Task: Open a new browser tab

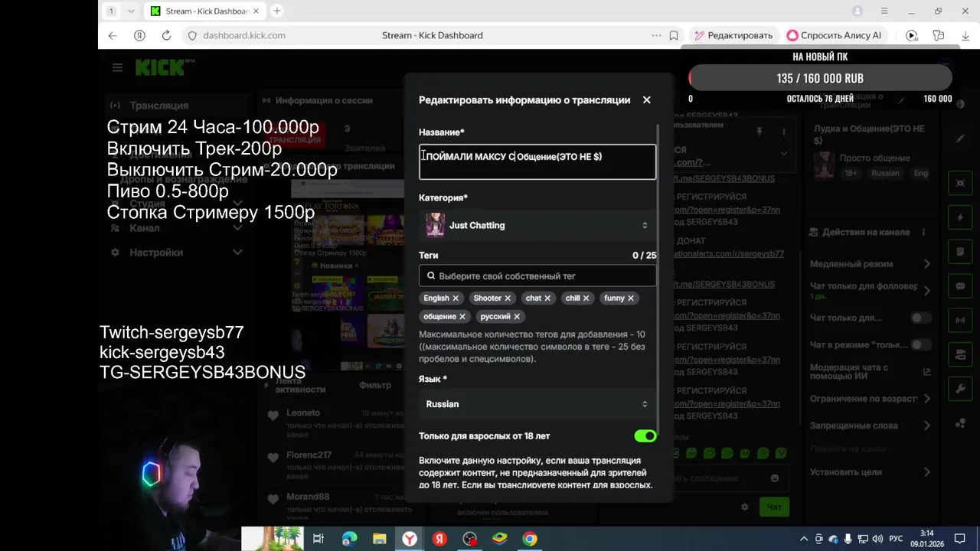Action: coord(277,11)
